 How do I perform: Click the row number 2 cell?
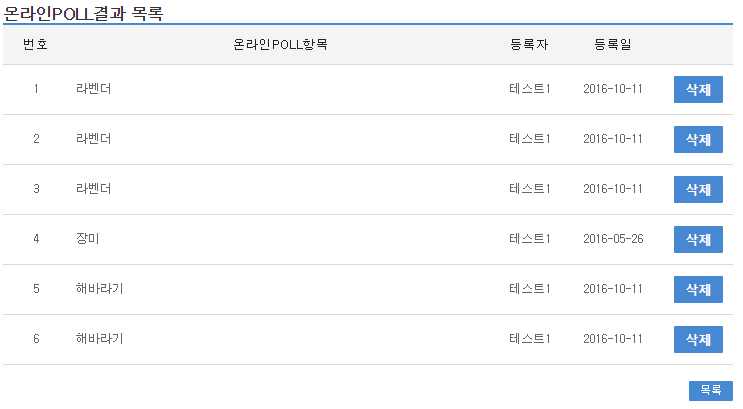[x=36, y=139]
